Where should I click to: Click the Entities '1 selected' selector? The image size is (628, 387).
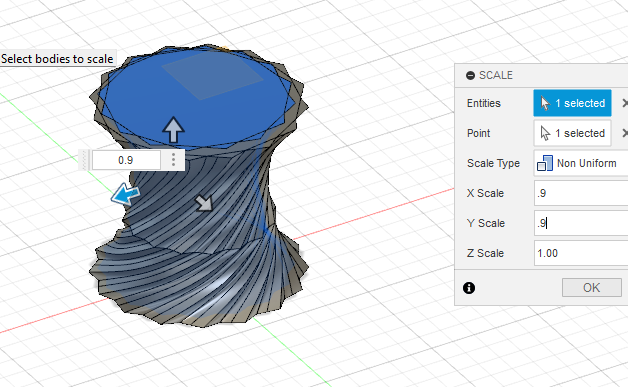(572, 103)
